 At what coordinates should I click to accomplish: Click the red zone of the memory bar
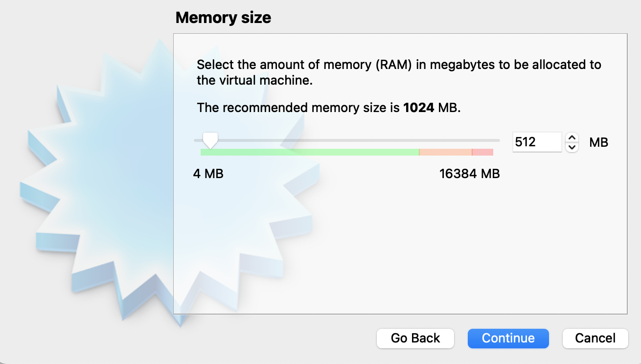coord(482,152)
